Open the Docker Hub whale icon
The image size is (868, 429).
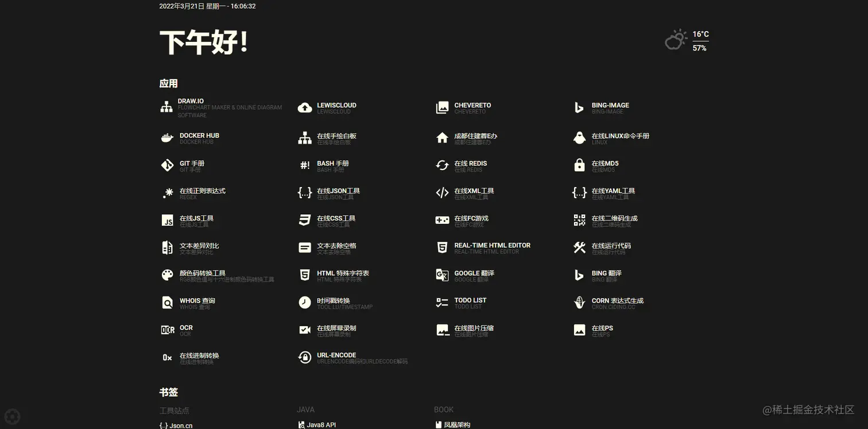point(166,138)
